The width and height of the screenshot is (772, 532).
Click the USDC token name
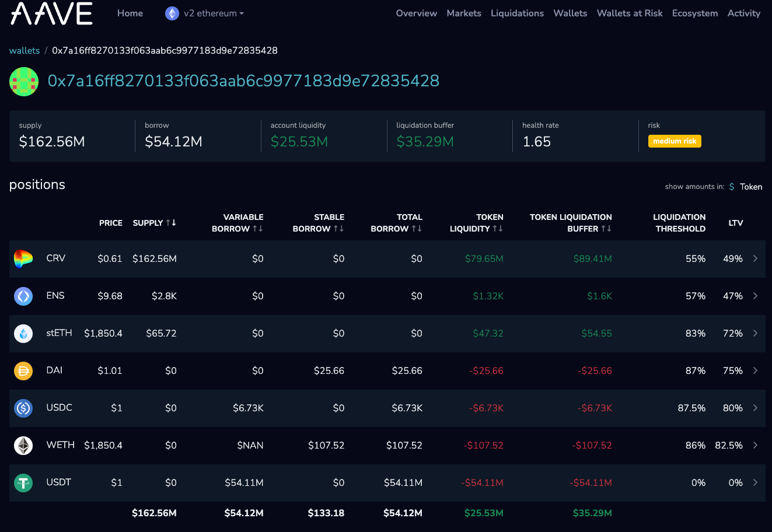(x=59, y=408)
